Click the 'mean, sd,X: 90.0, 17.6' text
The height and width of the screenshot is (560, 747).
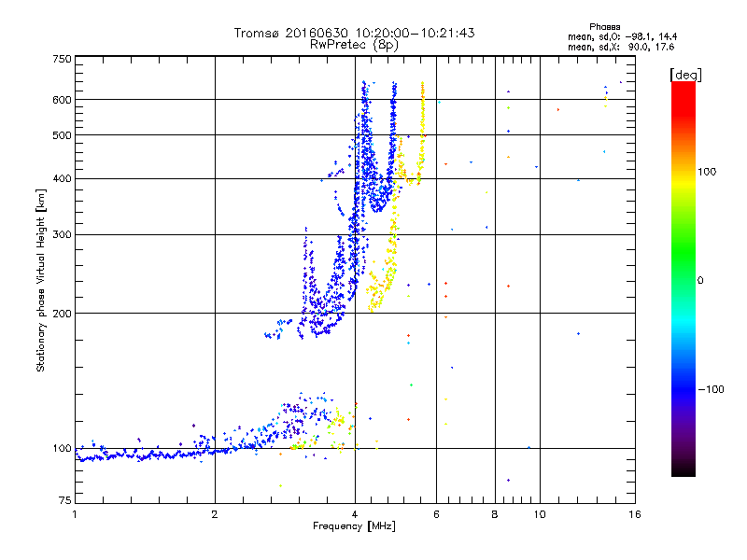[x=621, y=47]
